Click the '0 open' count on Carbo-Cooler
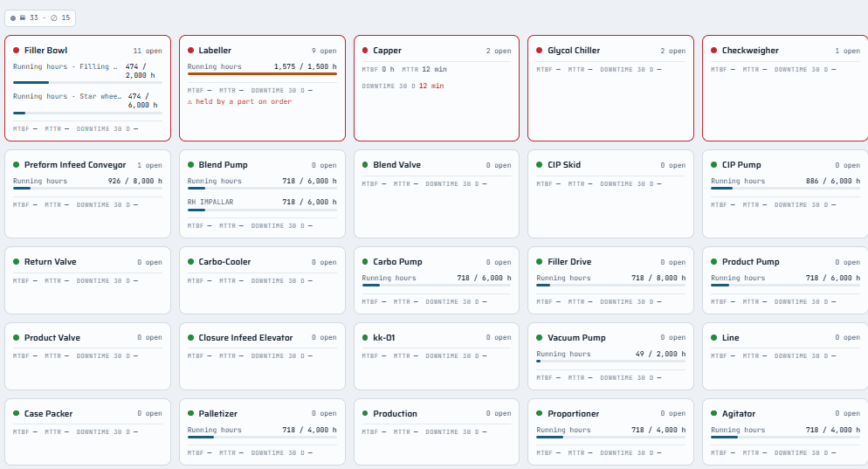This screenshot has height=469, width=868. click(x=324, y=263)
